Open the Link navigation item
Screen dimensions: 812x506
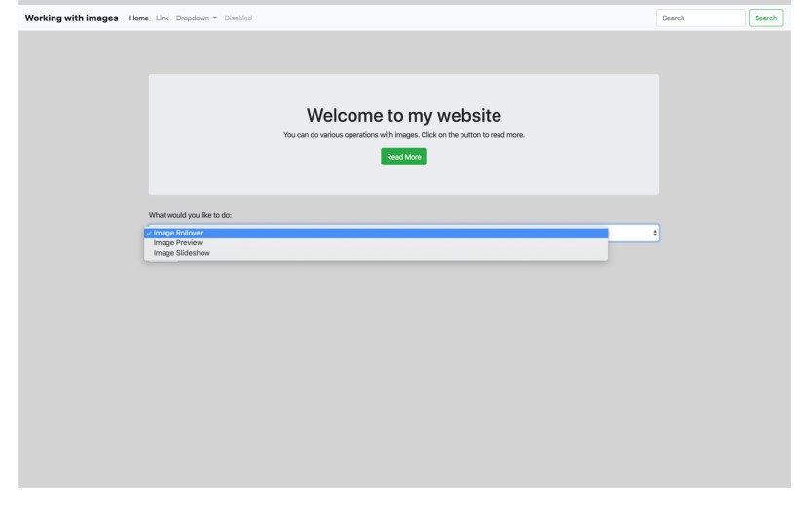tap(162, 18)
